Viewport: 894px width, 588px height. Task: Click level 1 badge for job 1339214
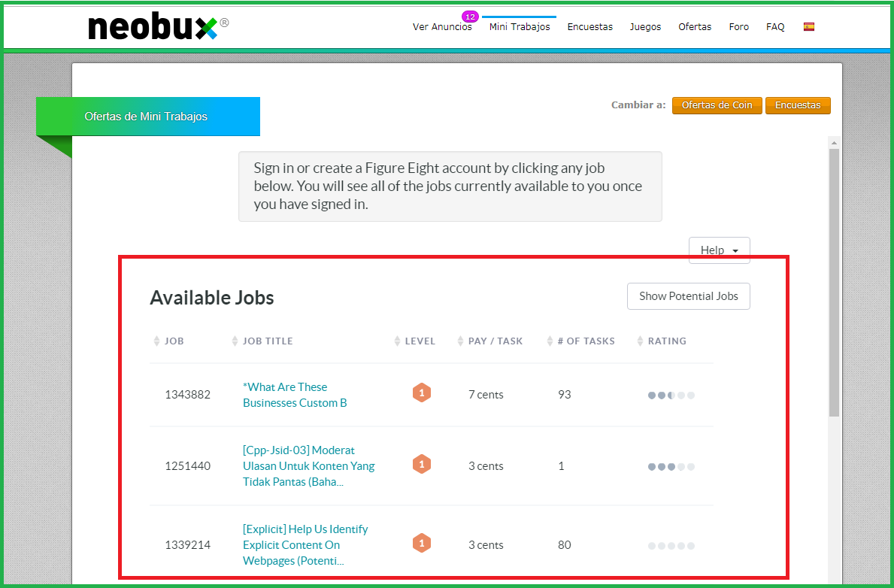pyautogui.click(x=421, y=544)
